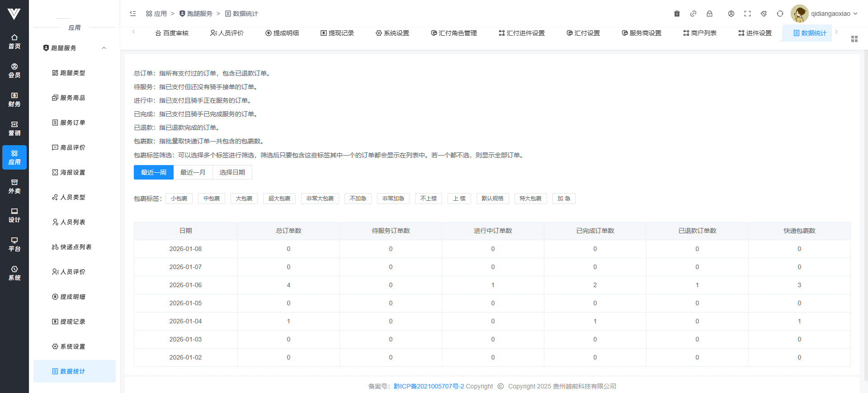Click the link icon in the top bar

pyautogui.click(x=693, y=14)
